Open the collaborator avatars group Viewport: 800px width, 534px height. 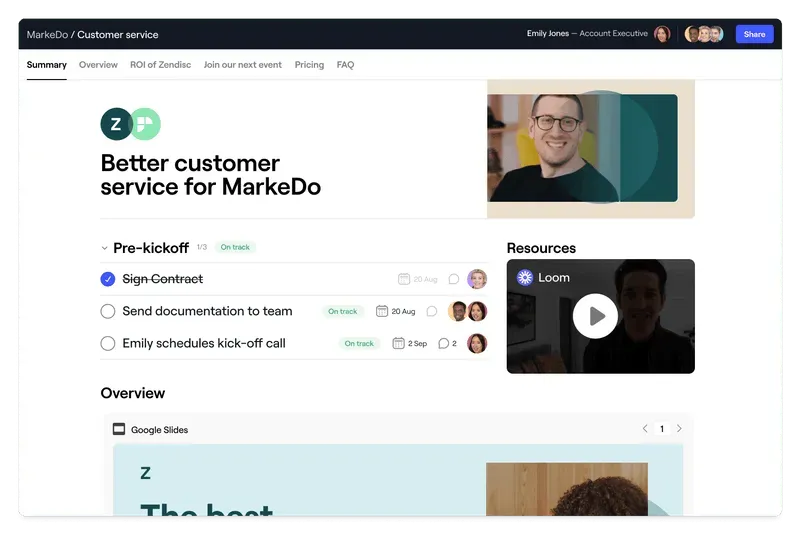pyautogui.click(x=704, y=34)
